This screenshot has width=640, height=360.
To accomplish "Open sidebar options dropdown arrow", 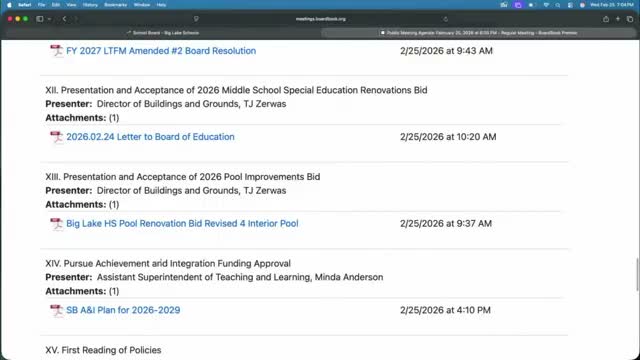I will 49,19.
